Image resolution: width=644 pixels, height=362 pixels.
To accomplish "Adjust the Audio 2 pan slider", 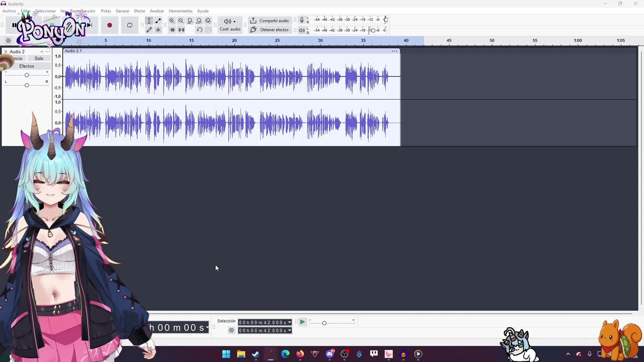I will click(x=27, y=85).
